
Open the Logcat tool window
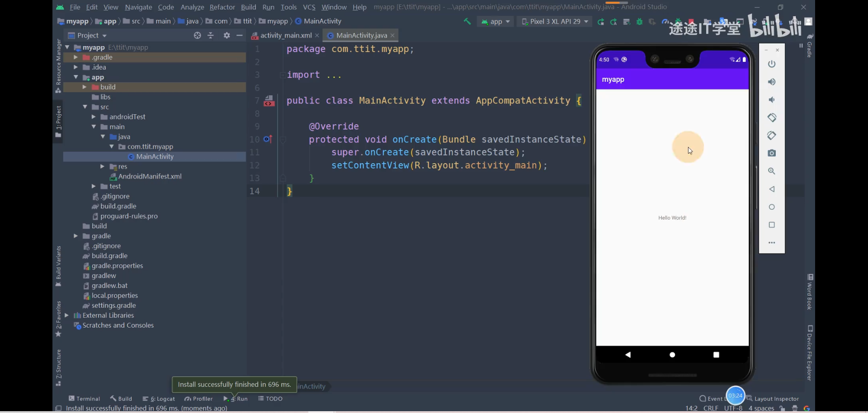pyautogui.click(x=159, y=399)
